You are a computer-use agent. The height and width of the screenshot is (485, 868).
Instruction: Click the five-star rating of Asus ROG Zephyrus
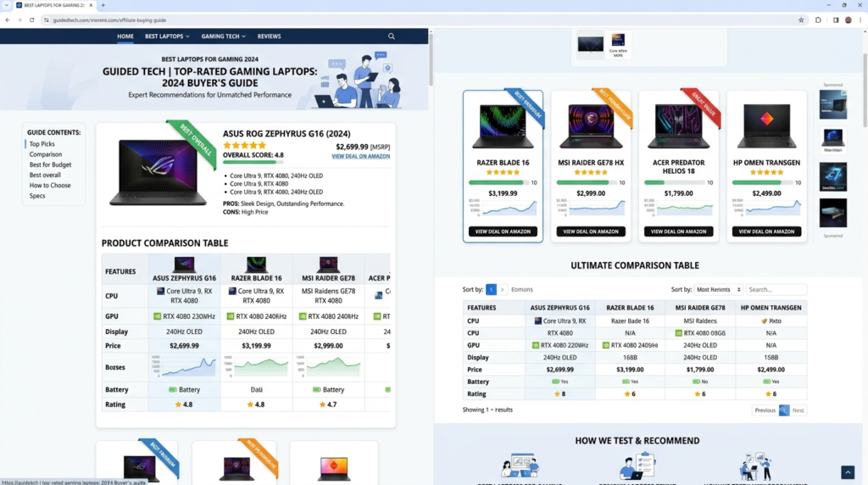244,145
